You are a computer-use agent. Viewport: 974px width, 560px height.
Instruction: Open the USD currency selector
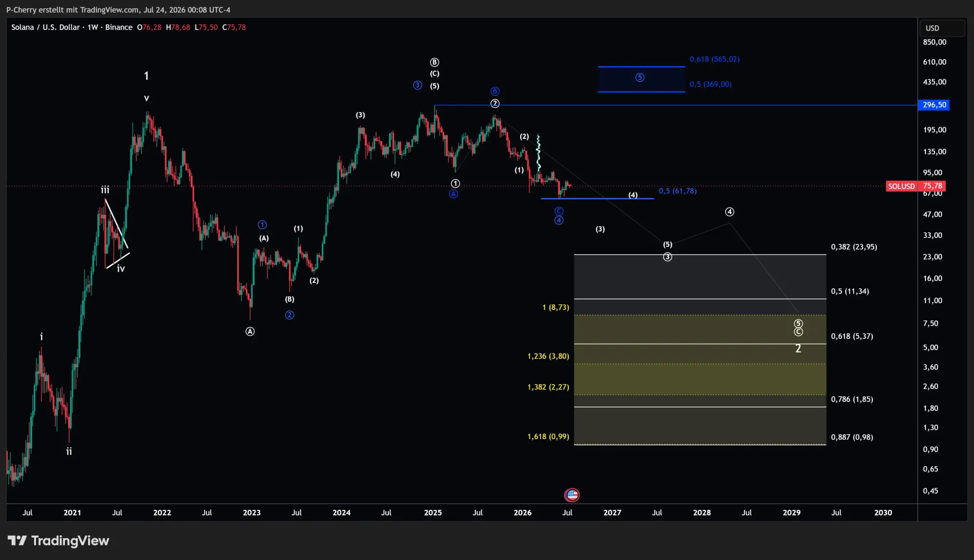click(942, 28)
